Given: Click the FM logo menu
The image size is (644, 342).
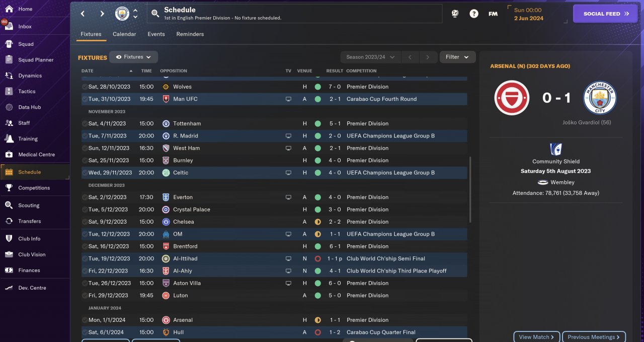Looking at the screenshot, I should click(493, 14).
